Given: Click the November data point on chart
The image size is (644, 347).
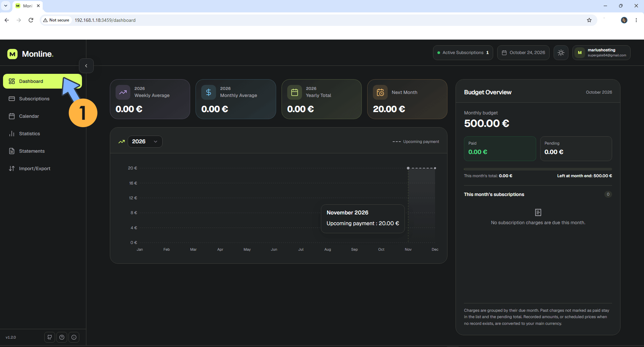Looking at the screenshot, I should (408, 168).
